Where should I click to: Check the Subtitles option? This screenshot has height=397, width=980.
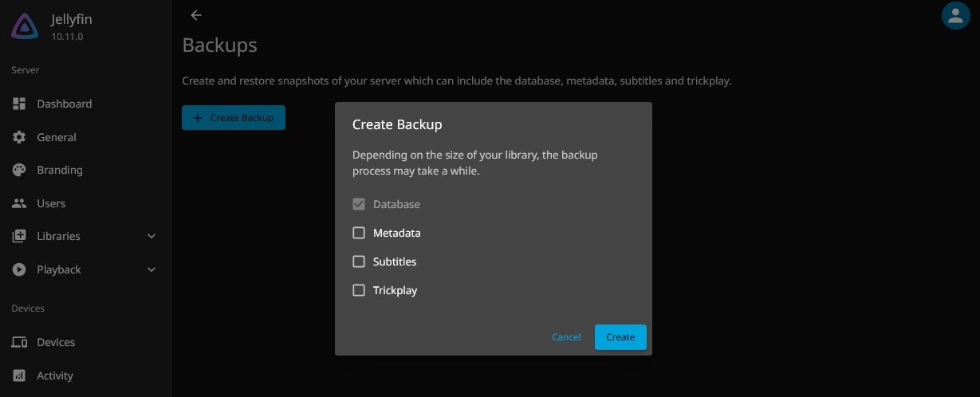359,261
